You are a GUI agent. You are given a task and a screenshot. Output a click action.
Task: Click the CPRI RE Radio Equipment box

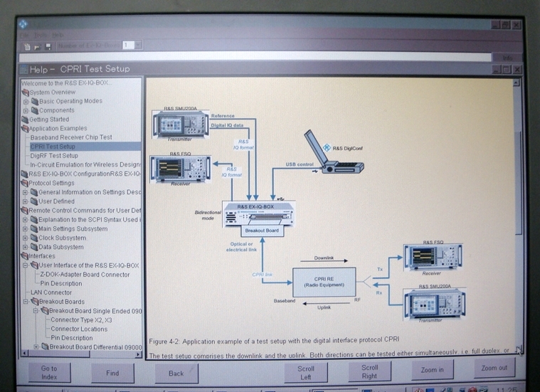click(x=324, y=282)
